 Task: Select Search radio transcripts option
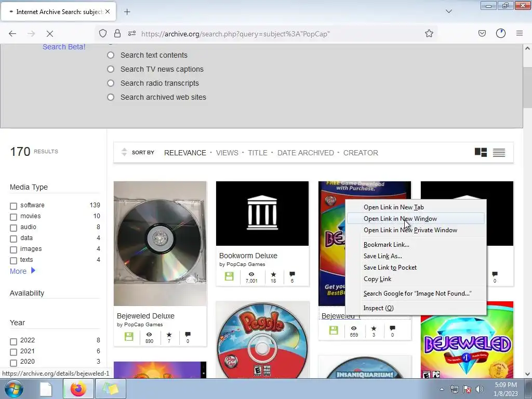pyautogui.click(x=111, y=83)
